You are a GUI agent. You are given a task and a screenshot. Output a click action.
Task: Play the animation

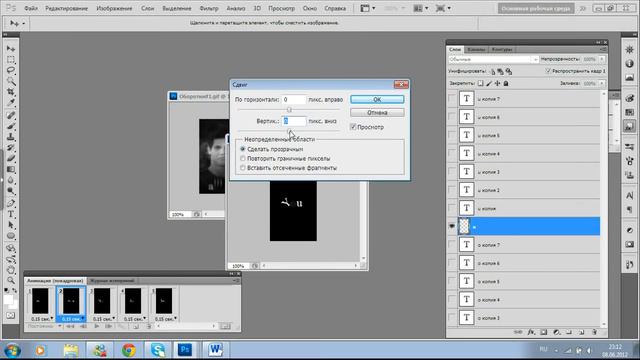97,326
